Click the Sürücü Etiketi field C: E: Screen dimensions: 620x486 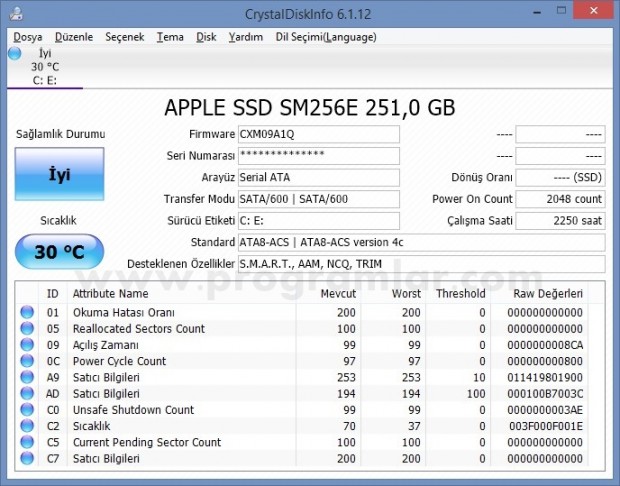click(319, 221)
